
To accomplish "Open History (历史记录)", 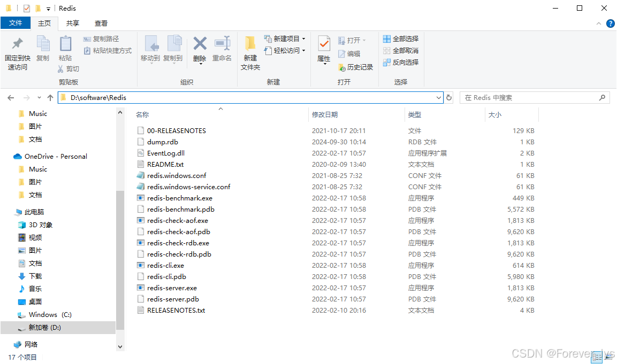I will 356,67.
